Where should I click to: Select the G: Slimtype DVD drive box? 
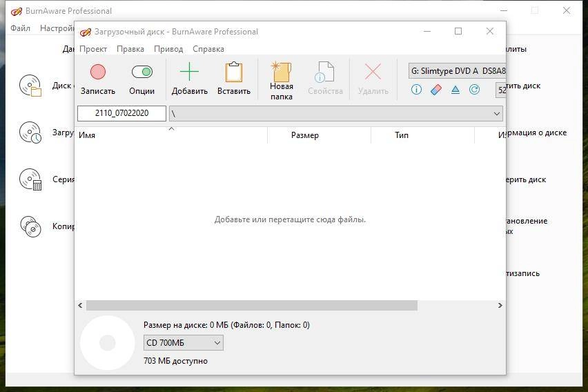(457, 71)
